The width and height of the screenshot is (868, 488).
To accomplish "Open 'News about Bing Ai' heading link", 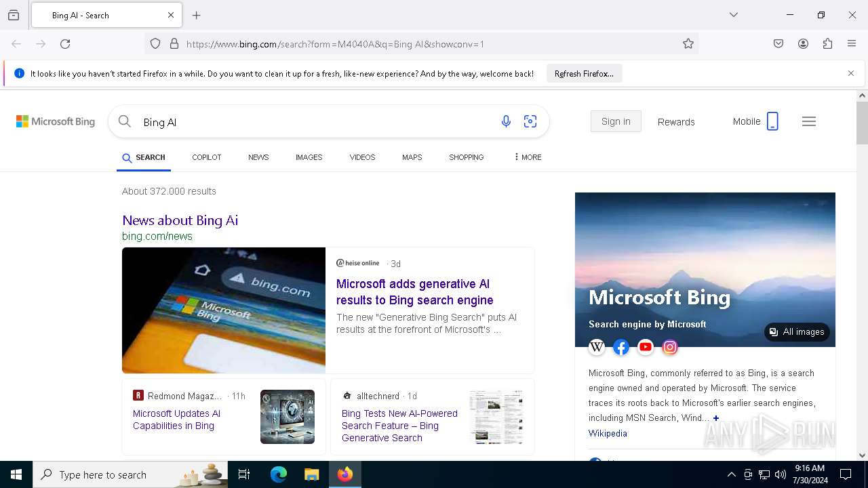I will 180,220.
